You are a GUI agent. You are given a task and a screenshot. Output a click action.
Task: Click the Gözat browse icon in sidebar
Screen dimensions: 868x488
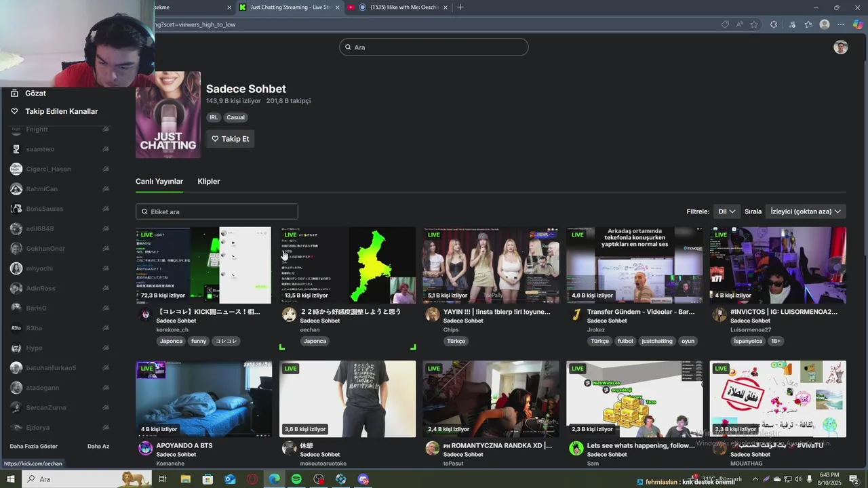tap(14, 93)
